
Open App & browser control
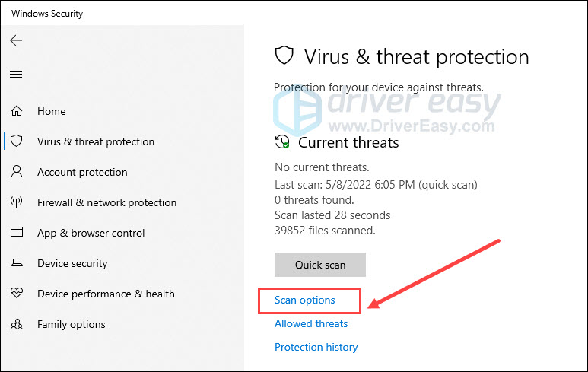[x=91, y=233]
